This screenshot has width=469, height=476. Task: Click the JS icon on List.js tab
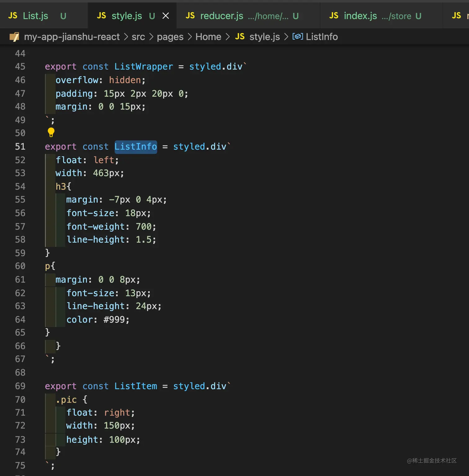[13, 15]
